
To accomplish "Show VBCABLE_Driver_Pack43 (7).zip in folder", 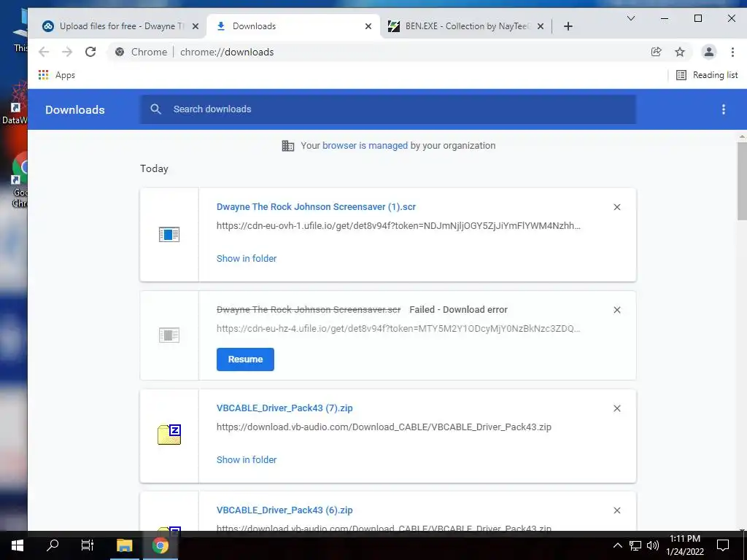I will 247,459.
